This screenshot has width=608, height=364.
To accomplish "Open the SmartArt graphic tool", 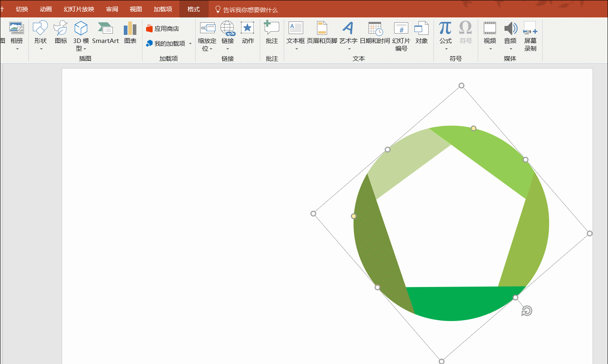I will click(105, 34).
